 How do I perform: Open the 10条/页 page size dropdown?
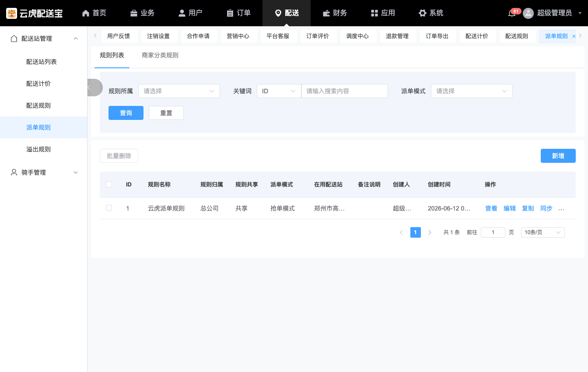pos(542,232)
